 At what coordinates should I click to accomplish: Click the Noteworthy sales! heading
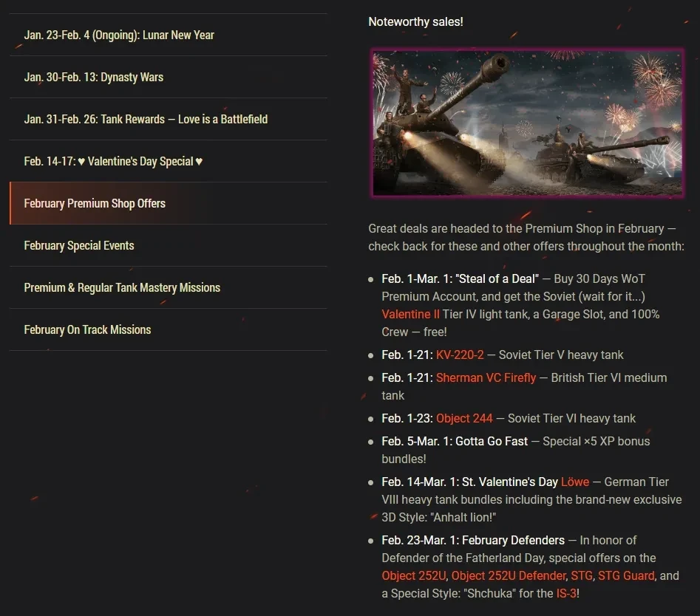(x=415, y=21)
